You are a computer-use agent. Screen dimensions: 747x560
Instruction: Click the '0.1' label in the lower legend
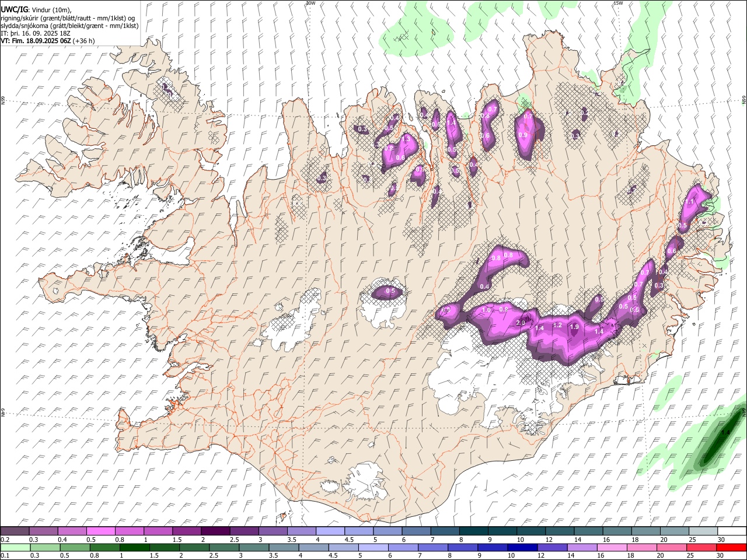(5, 555)
